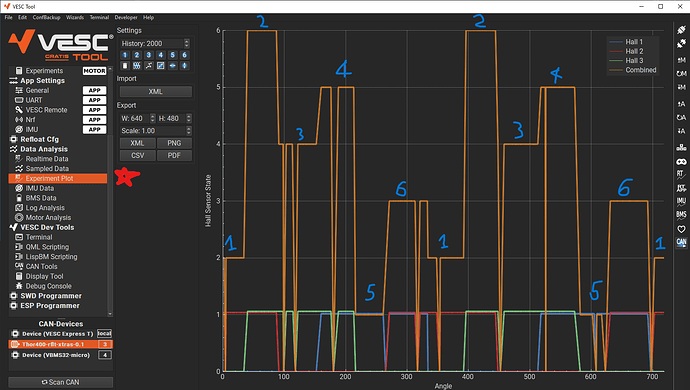Viewport: 690px width, 390px height.
Task: Toggle vertical zoom arrows icon
Action: [184, 66]
